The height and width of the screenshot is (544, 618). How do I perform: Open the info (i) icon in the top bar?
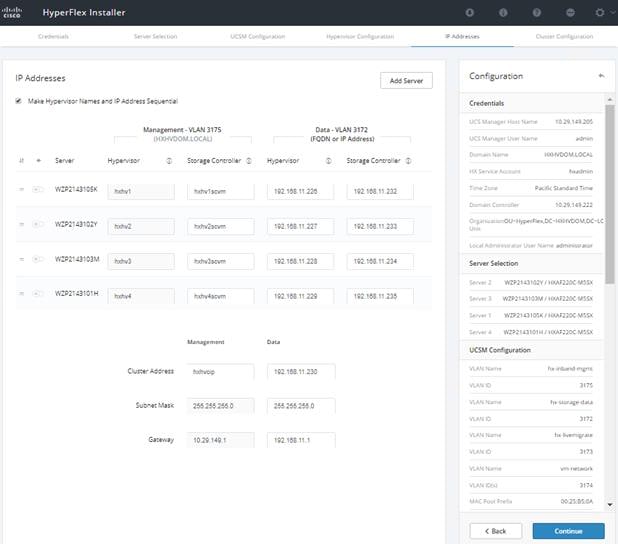(503, 13)
